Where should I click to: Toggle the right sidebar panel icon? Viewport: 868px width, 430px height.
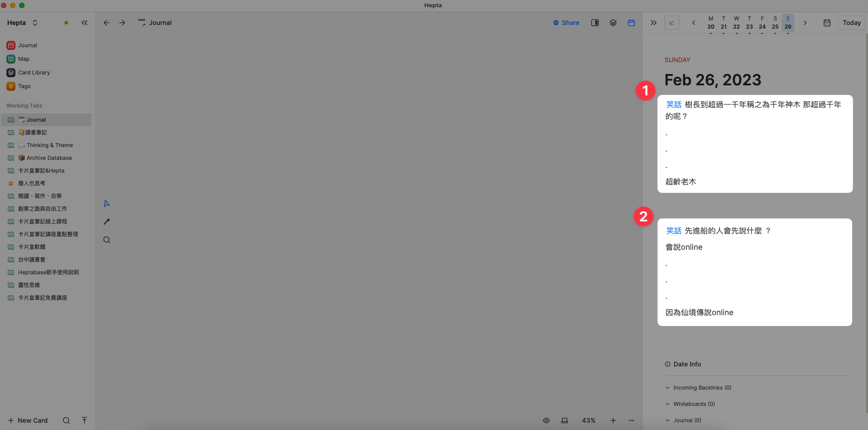point(595,23)
